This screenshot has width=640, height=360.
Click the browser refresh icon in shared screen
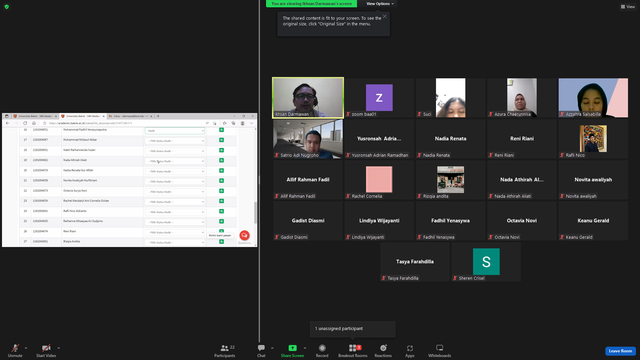click(25, 123)
